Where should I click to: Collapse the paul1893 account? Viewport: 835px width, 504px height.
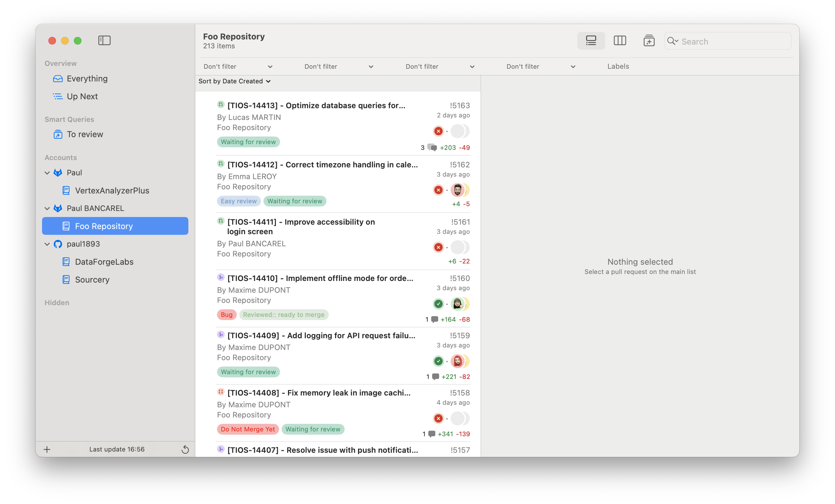click(x=47, y=244)
